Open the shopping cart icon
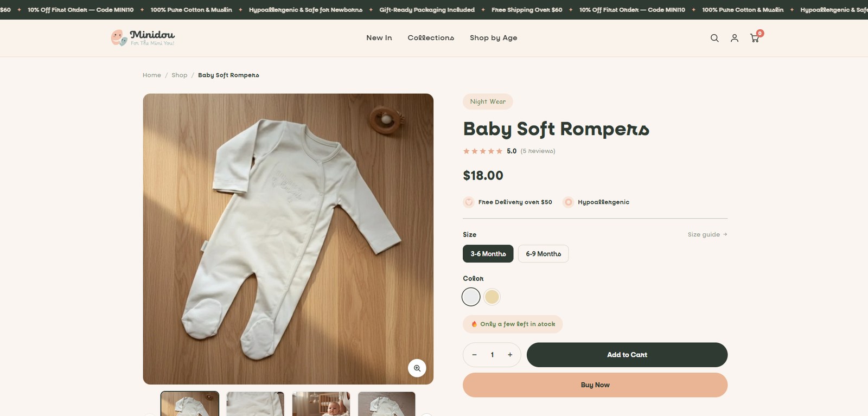Image resolution: width=868 pixels, height=416 pixels. 755,38
